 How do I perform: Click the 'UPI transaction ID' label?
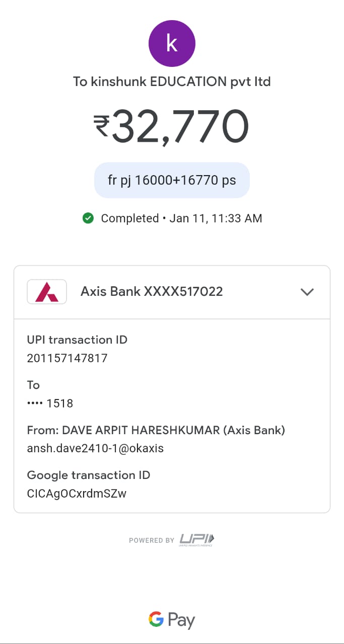pyautogui.click(x=77, y=340)
